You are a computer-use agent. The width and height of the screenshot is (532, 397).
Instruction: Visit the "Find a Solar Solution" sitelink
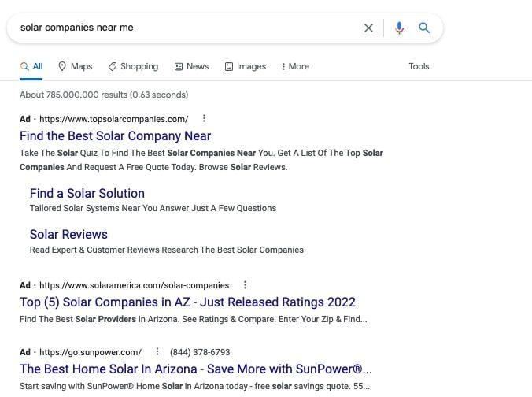pos(87,193)
